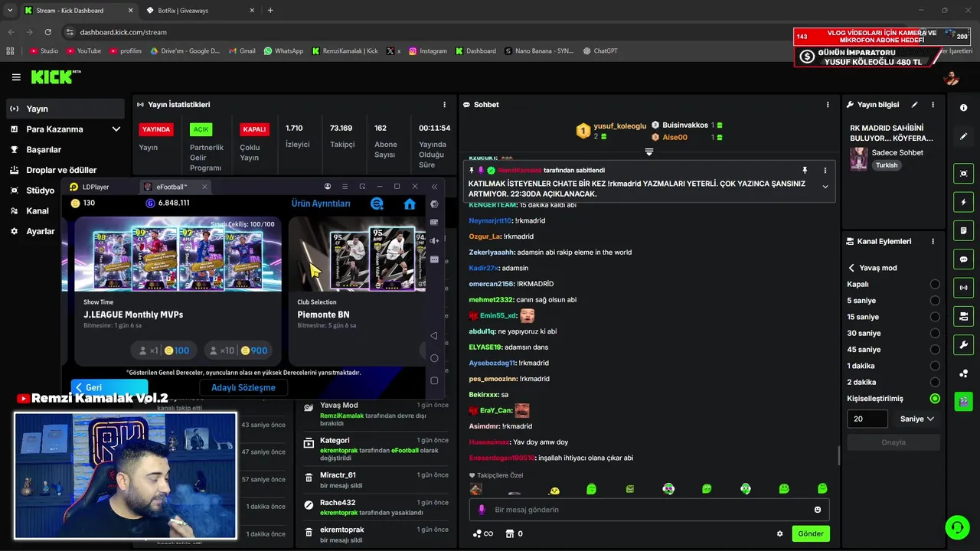The width and height of the screenshot is (980, 551).
Task: Open chat settings gear icon
Action: (x=780, y=534)
